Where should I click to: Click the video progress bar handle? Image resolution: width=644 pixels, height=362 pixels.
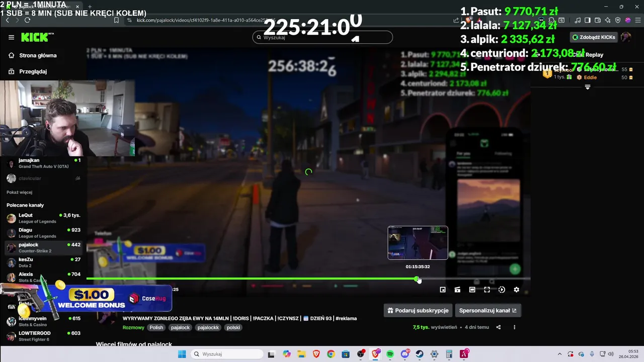tap(417, 279)
